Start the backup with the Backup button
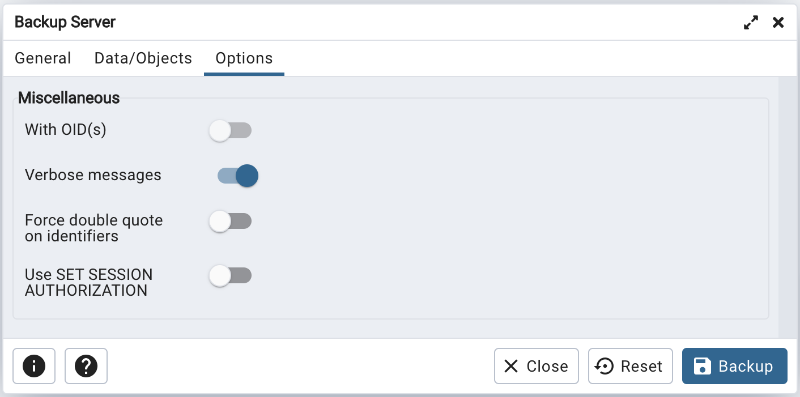The height and width of the screenshot is (397, 800). tap(735, 366)
